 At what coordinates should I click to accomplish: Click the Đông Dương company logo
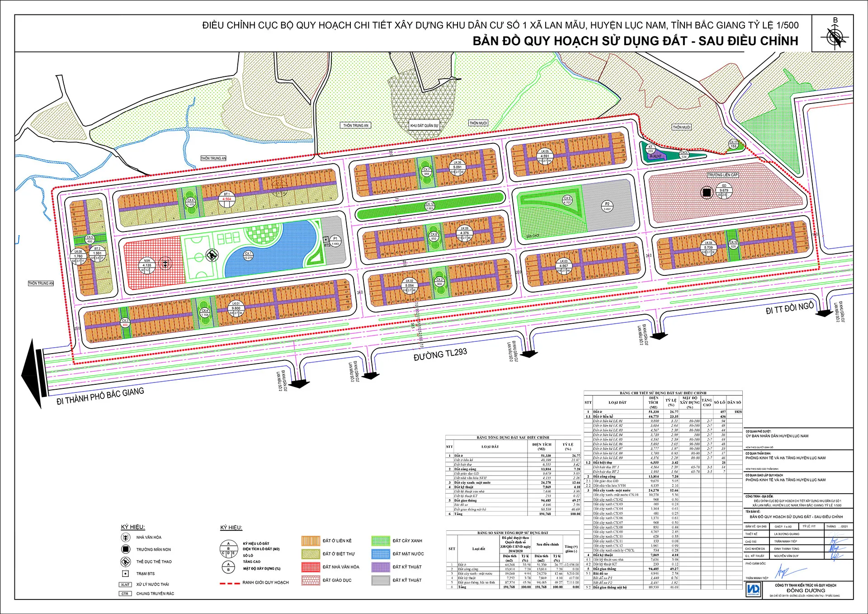754,590
